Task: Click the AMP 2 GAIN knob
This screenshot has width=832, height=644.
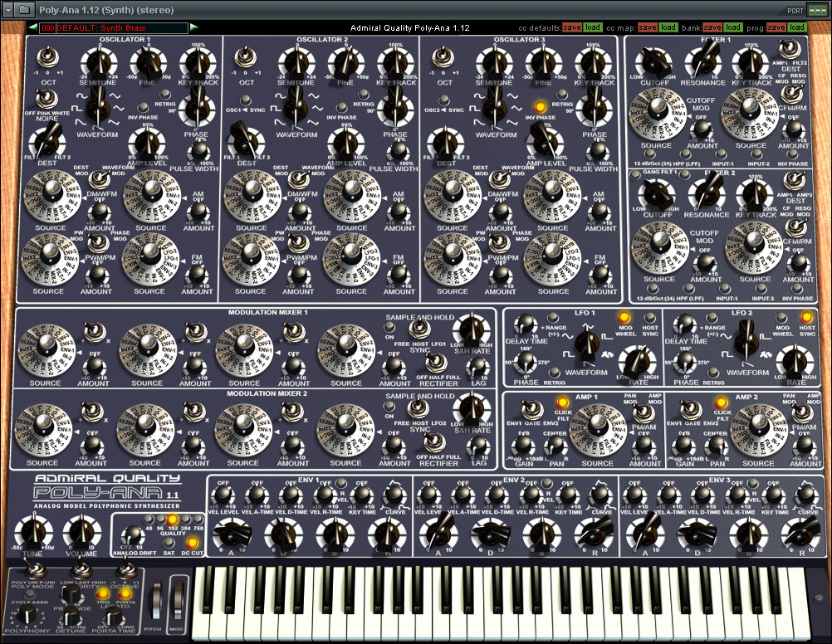Action: pos(683,446)
